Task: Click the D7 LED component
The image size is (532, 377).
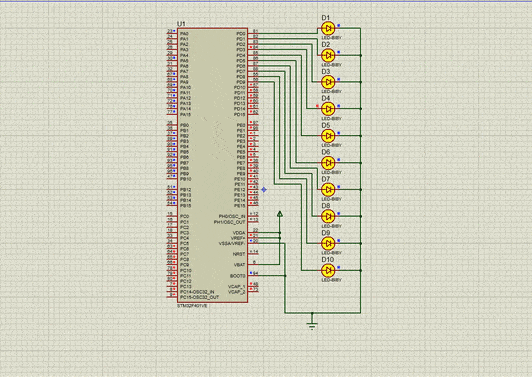Action: tap(328, 189)
